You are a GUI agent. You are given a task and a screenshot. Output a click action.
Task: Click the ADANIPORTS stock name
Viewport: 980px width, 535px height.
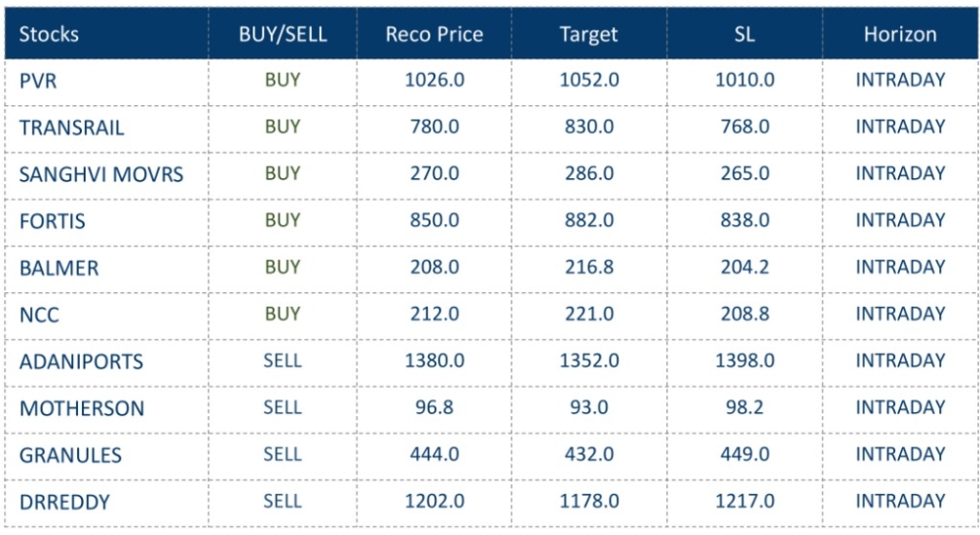(81, 362)
